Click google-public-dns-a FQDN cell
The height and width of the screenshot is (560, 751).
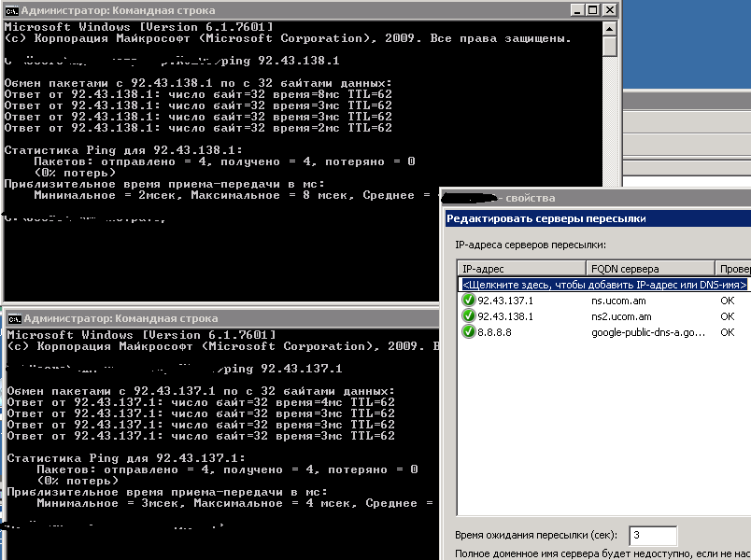click(648, 332)
